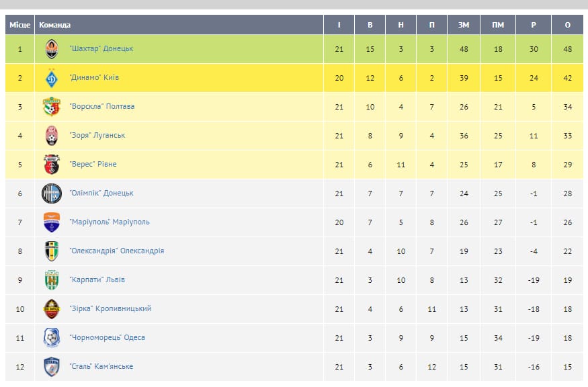Open the "Карпати" Львів team link

(97, 280)
